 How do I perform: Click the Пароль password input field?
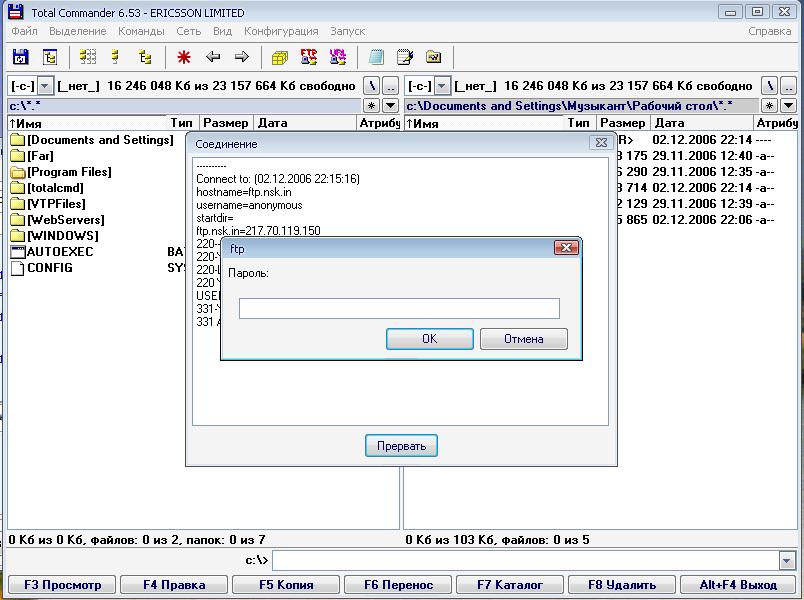(399, 309)
